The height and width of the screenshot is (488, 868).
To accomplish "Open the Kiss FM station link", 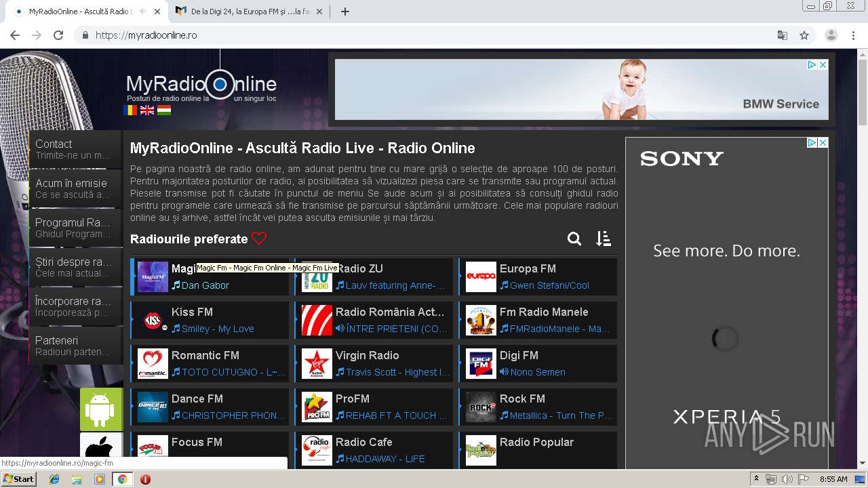I will [x=192, y=312].
